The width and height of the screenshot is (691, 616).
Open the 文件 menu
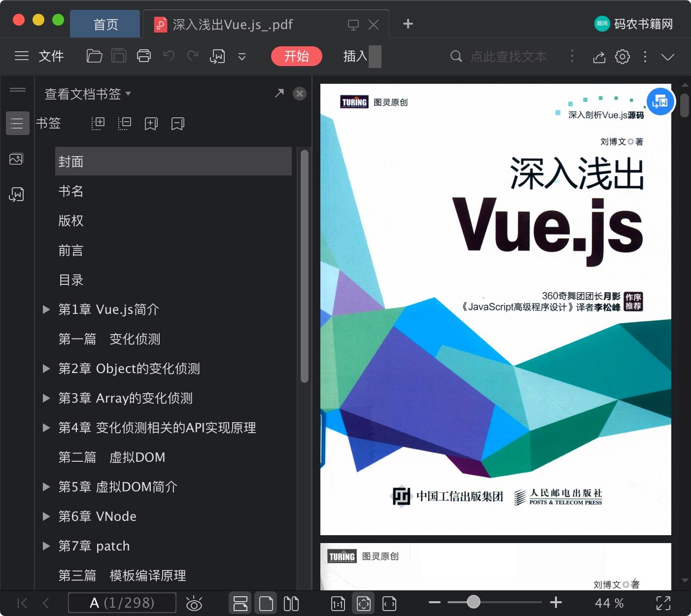point(51,56)
